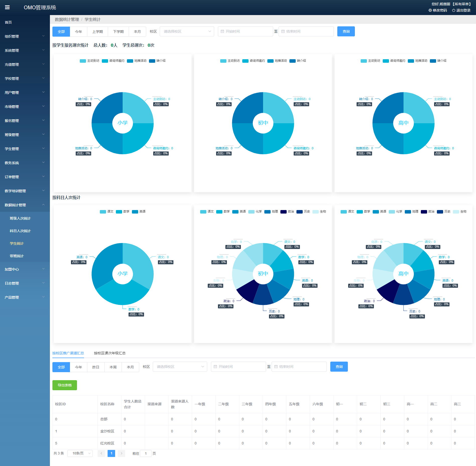Expand 组织管理 sidebar menu
This screenshot has width=476, height=466.
25,36
